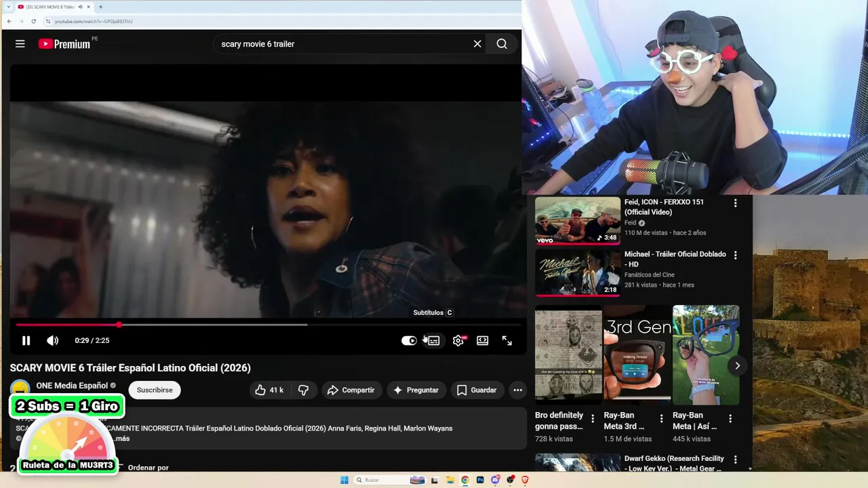The image size is (868, 488).
Task: Reload the browser page
Action: point(33,21)
